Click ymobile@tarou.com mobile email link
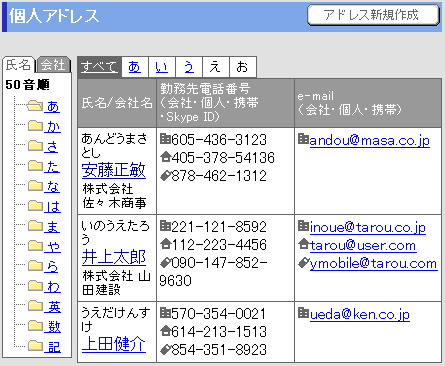 [x=373, y=264]
